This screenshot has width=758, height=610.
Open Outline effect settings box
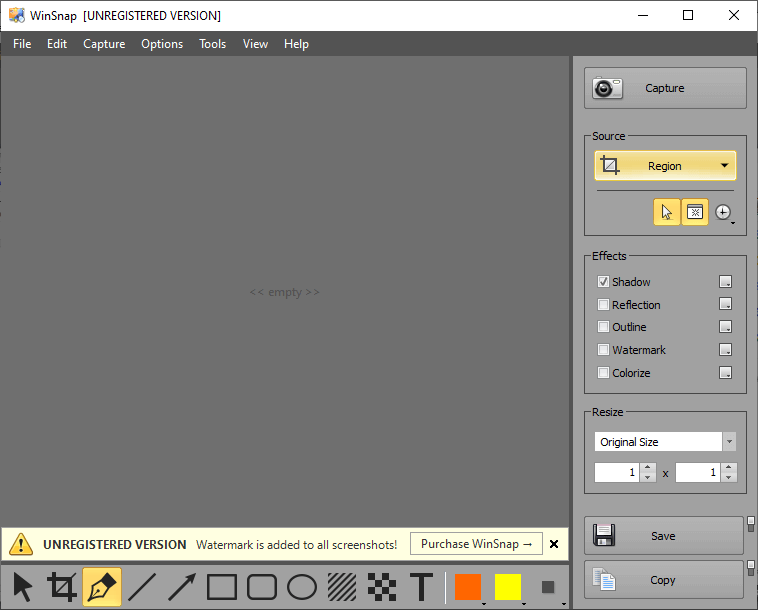click(725, 326)
